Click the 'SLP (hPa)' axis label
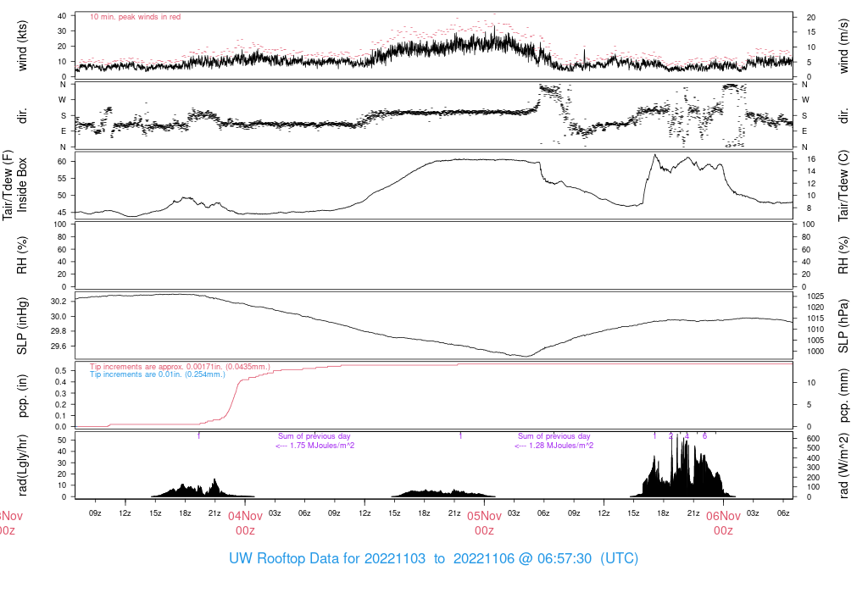This screenshot has width=868, height=593. pos(843,326)
